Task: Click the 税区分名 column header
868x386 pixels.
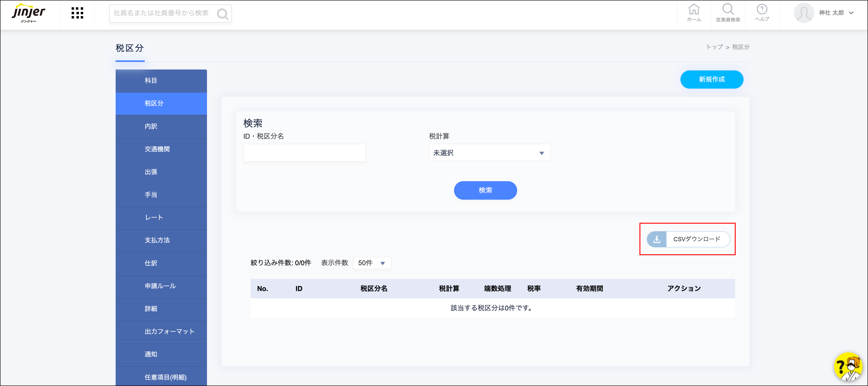Action: click(374, 289)
